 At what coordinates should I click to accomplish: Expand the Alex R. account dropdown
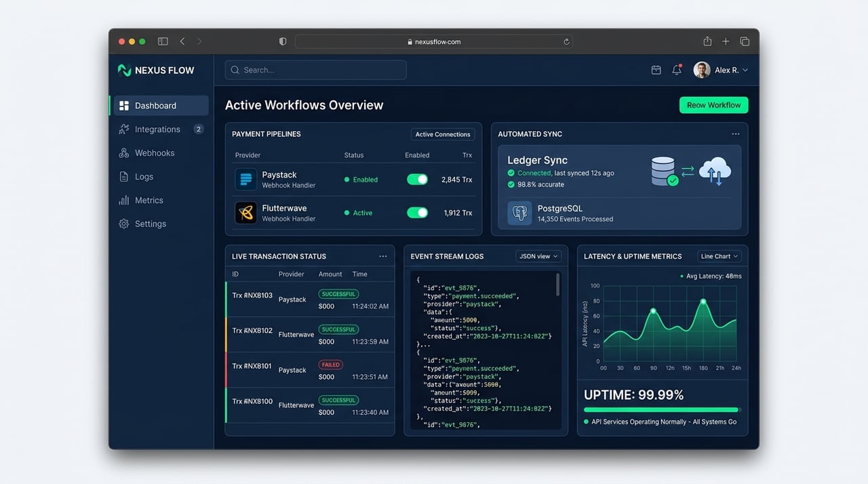[x=745, y=70]
